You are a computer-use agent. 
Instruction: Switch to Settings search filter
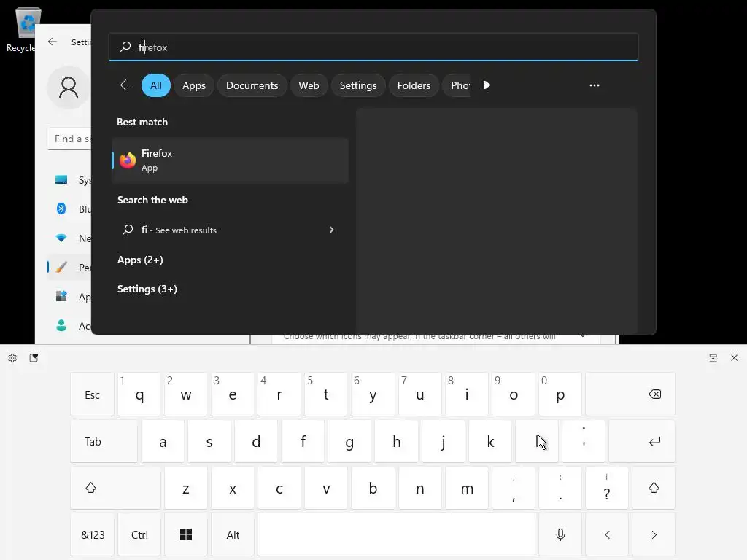(358, 85)
